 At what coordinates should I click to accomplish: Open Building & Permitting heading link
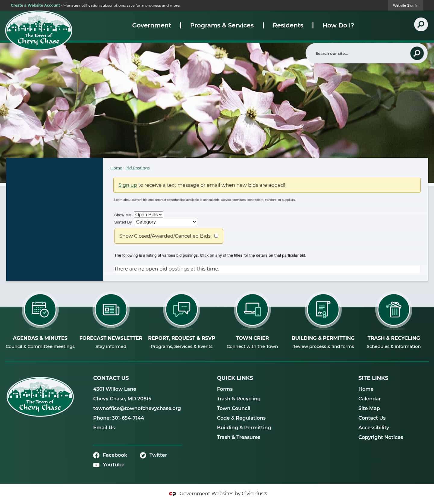[323, 338]
